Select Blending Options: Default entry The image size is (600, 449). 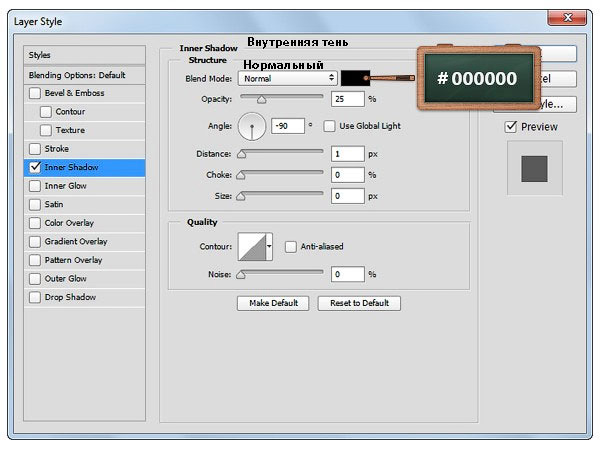click(85, 75)
